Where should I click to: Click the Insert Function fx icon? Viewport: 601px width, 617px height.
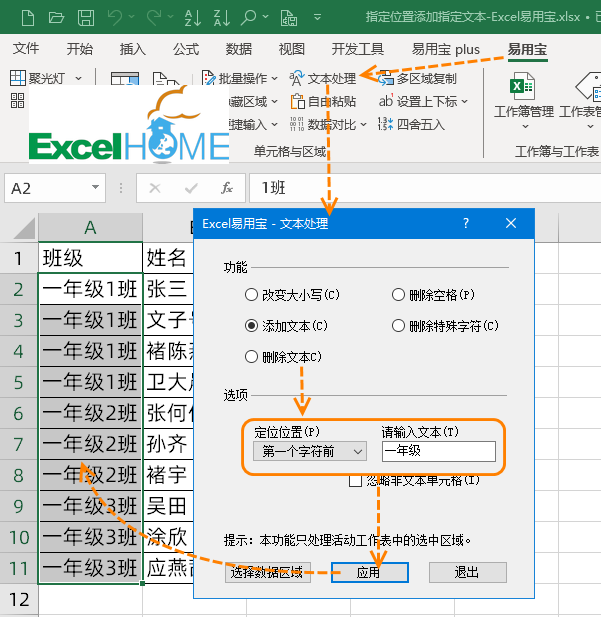[227, 188]
